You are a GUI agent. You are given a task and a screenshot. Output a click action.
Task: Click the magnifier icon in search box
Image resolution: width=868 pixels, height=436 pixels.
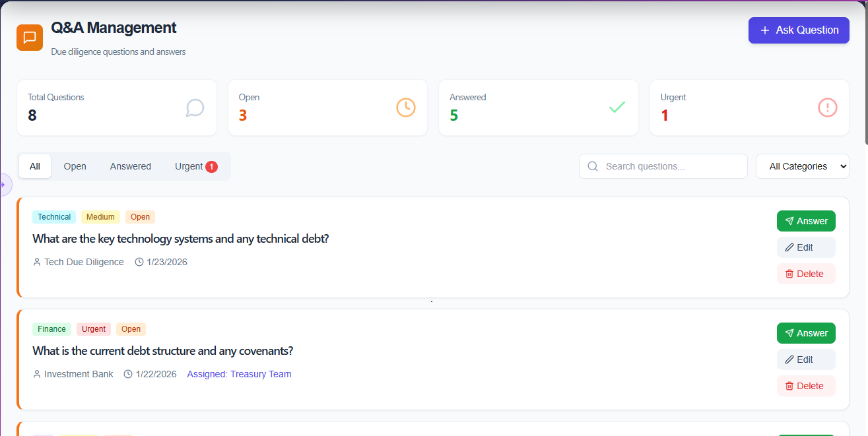pos(593,166)
